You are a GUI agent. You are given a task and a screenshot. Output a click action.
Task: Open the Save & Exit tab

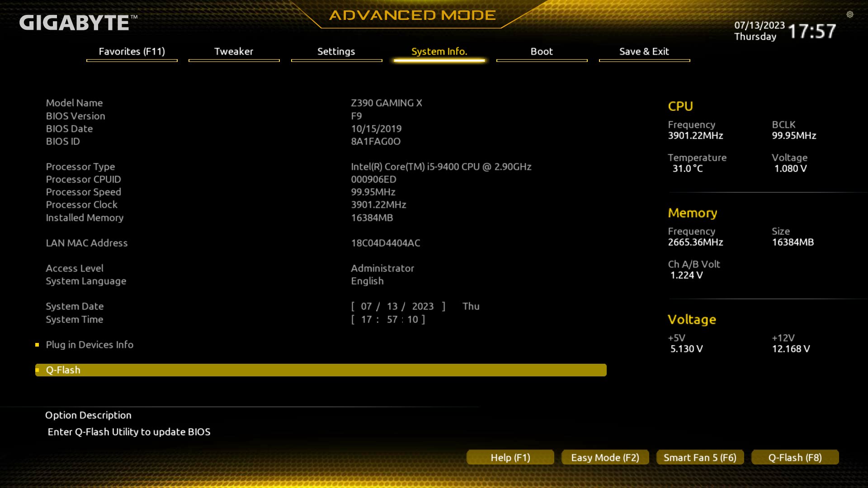coord(644,52)
